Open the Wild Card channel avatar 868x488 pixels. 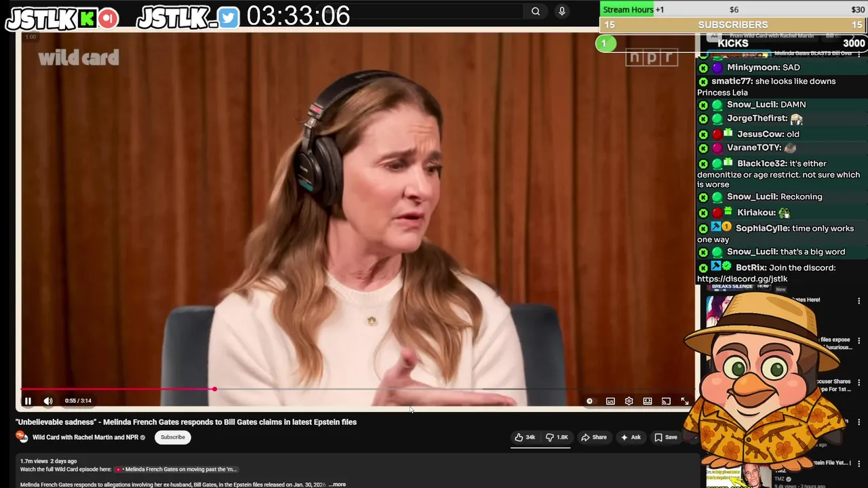tap(22, 437)
